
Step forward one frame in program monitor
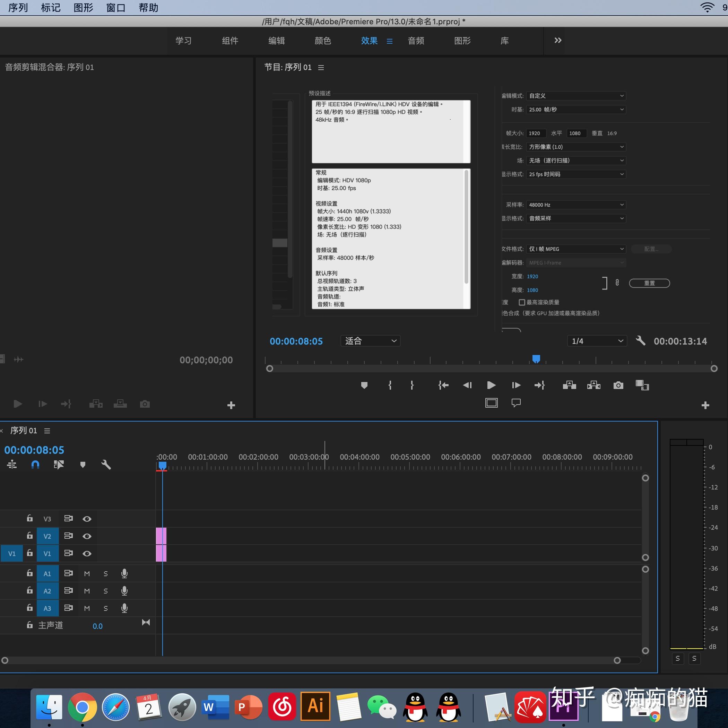[516, 385]
